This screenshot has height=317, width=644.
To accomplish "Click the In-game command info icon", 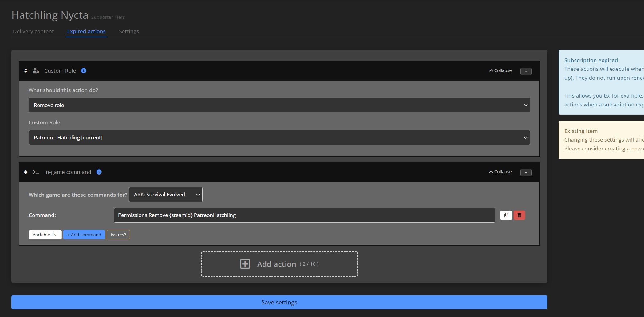I will click(x=99, y=172).
